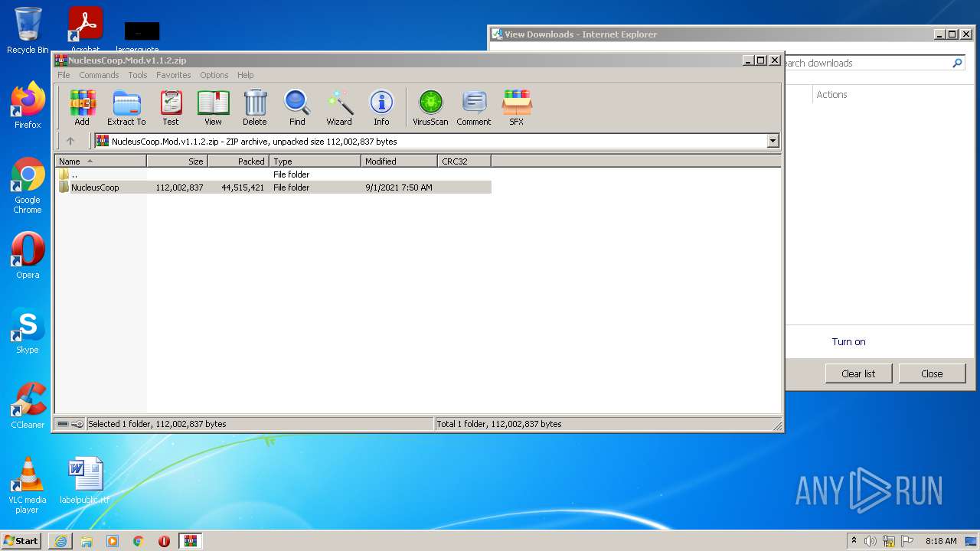Click Internet Explorer taskbar icon
The image size is (980, 551).
(x=60, y=541)
